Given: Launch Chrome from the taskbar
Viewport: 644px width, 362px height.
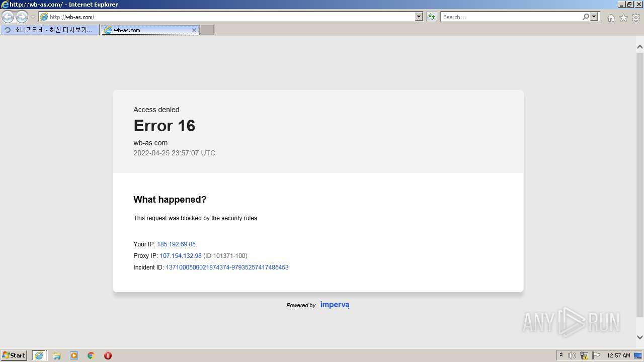Looking at the screenshot, I should tap(91, 355).
